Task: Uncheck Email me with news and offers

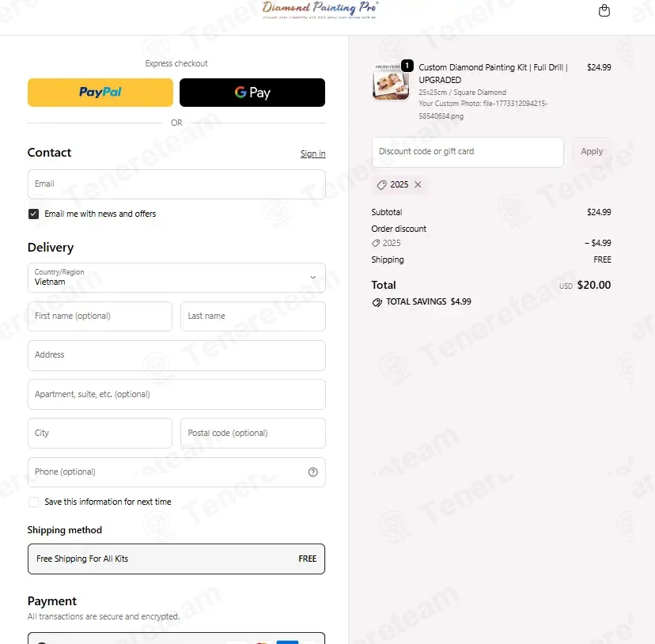Action: pyautogui.click(x=33, y=214)
